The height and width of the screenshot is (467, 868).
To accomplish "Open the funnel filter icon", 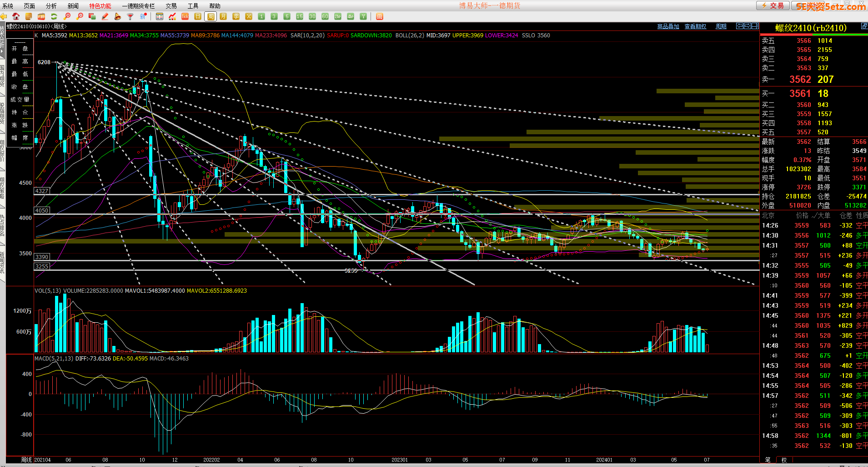I will 130,16.
